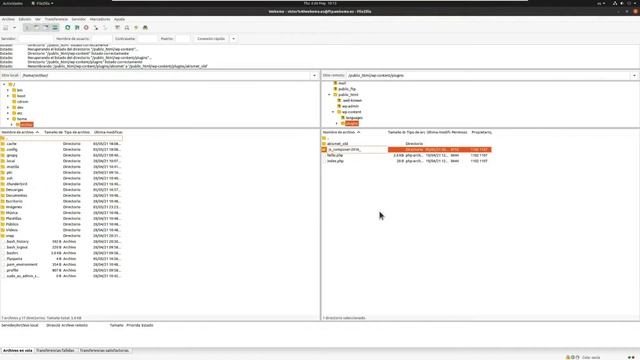This screenshot has height=360, width=640.
Task: Toggle the message log display icon
Action: (x=27, y=28)
